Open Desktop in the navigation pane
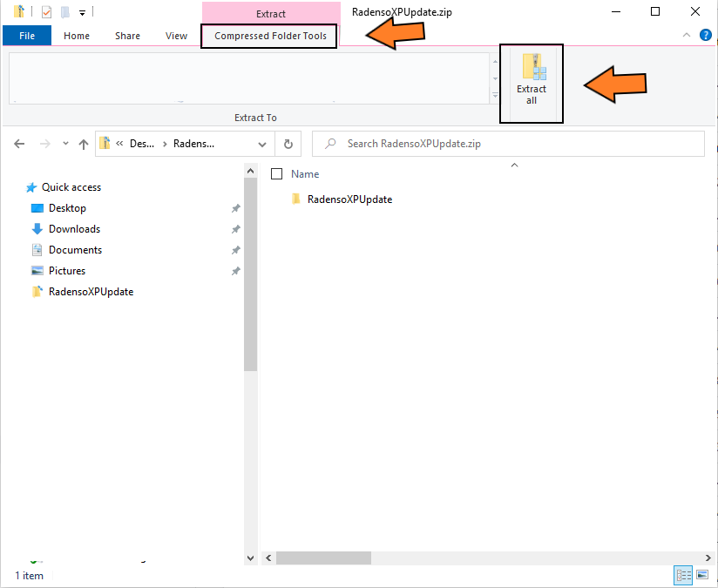718x588 pixels. click(x=67, y=208)
